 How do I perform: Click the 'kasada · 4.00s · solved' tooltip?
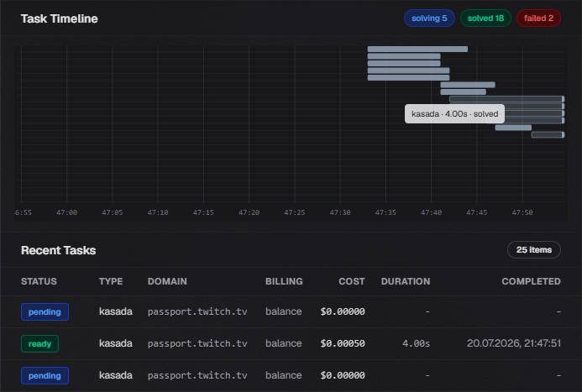coord(454,114)
